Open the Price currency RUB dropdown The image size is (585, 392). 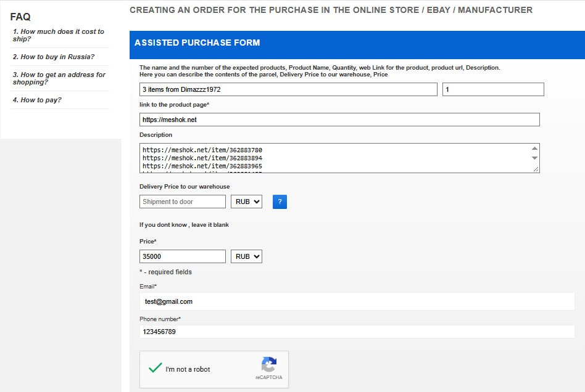pos(246,256)
